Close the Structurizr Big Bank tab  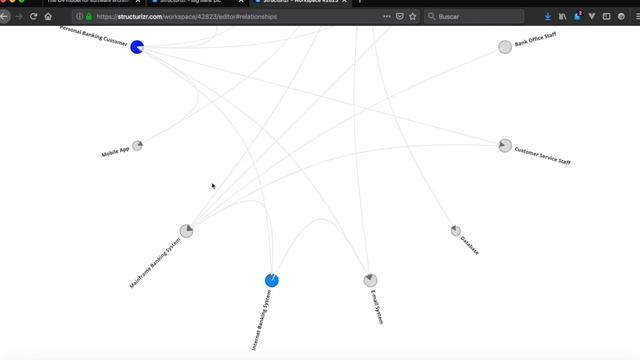(x=241, y=2)
